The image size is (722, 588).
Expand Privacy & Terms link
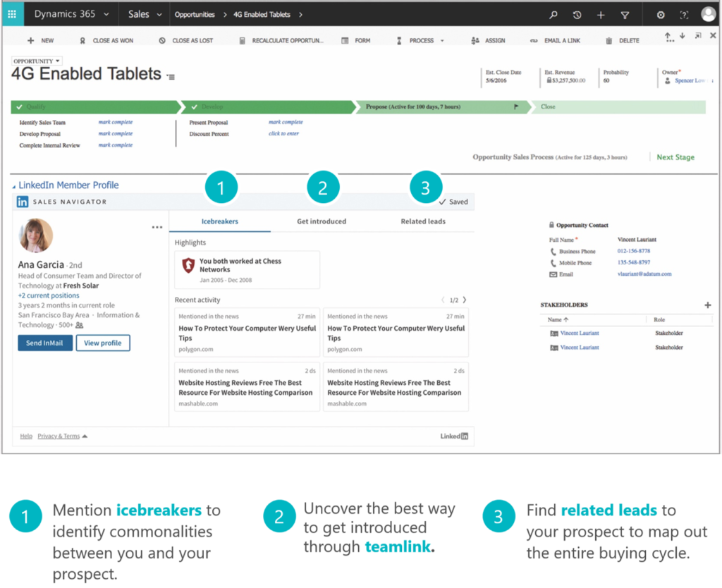click(62, 436)
